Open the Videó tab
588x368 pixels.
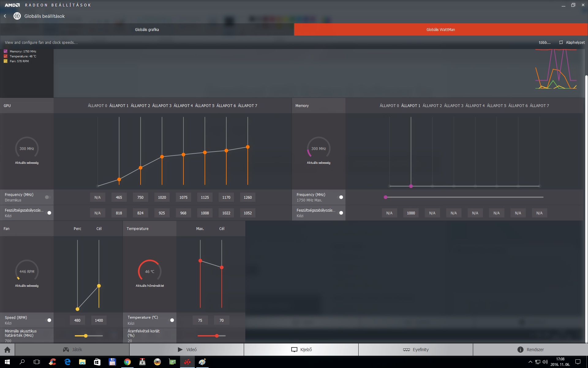point(187,350)
